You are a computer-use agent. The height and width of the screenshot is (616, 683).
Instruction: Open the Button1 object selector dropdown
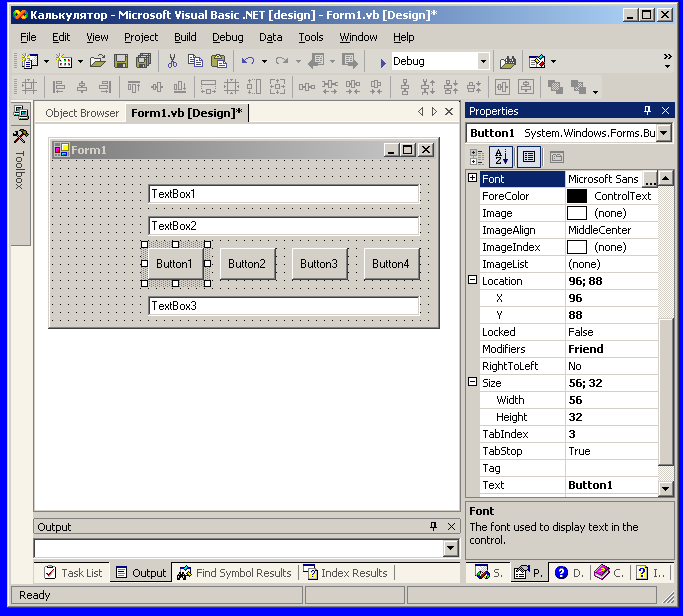[663, 133]
